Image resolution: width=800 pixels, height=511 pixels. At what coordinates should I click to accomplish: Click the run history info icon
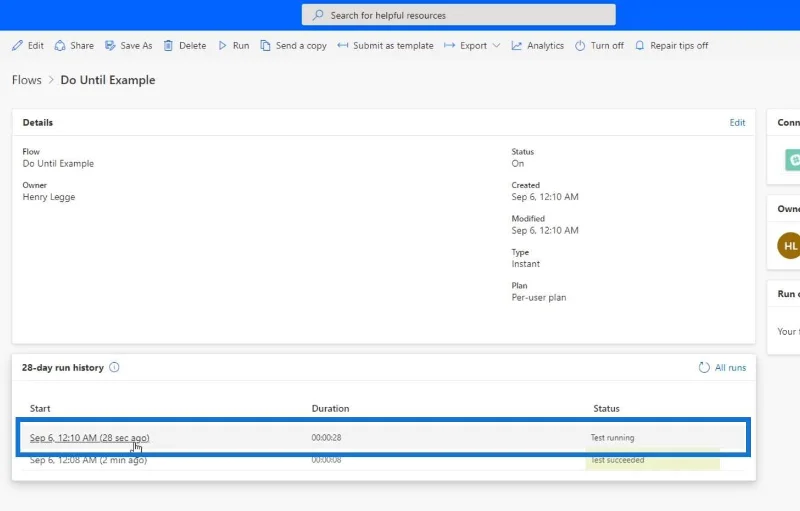click(114, 367)
